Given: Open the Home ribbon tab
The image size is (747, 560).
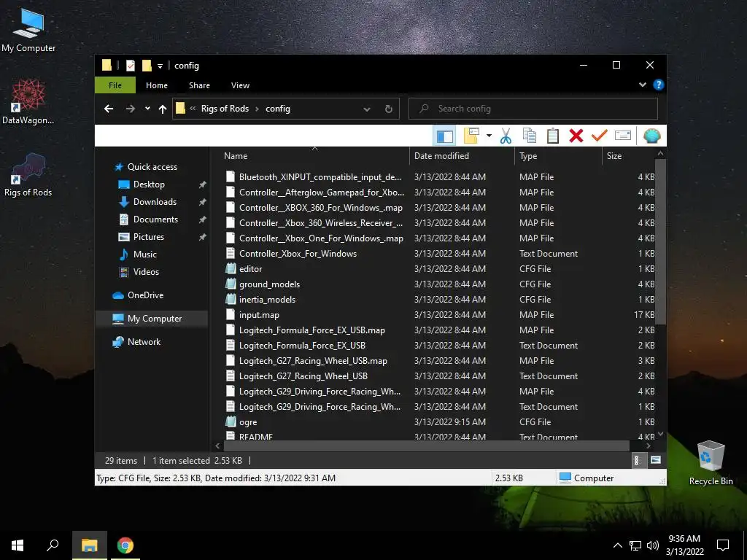Looking at the screenshot, I should 157,85.
